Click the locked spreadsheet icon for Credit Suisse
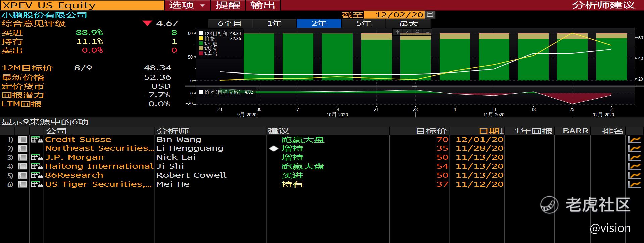 click(x=37, y=140)
